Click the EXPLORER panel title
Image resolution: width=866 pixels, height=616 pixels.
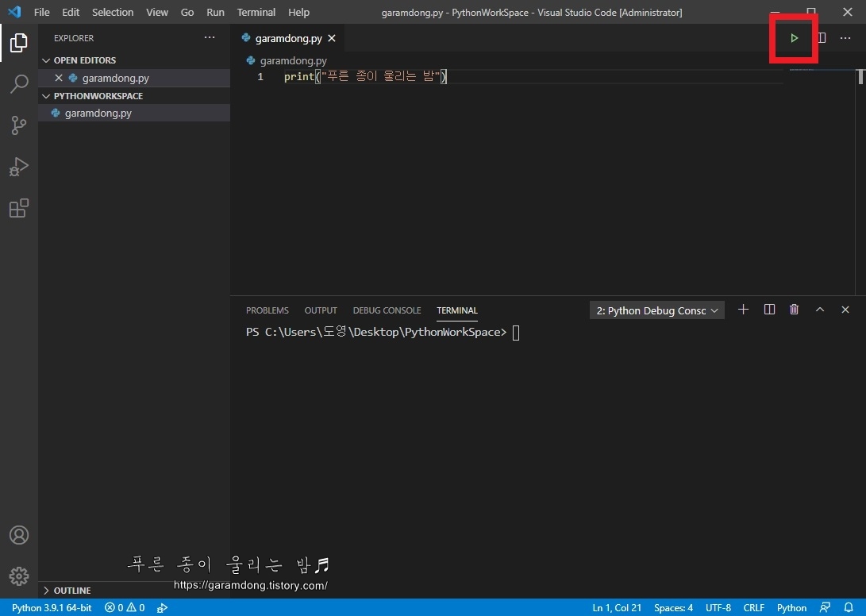click(74, 38)
